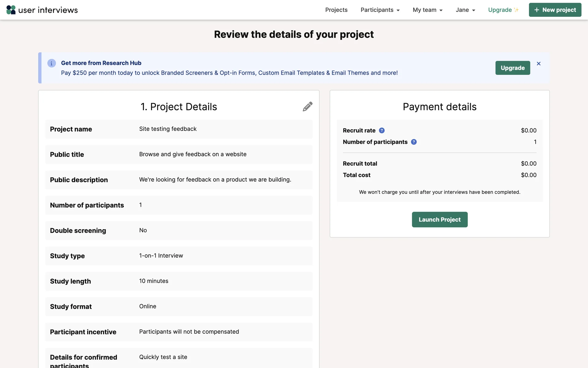The image size is (588, 368).
Task: Go to the Projects page
Action: click(x=336, y=10)
